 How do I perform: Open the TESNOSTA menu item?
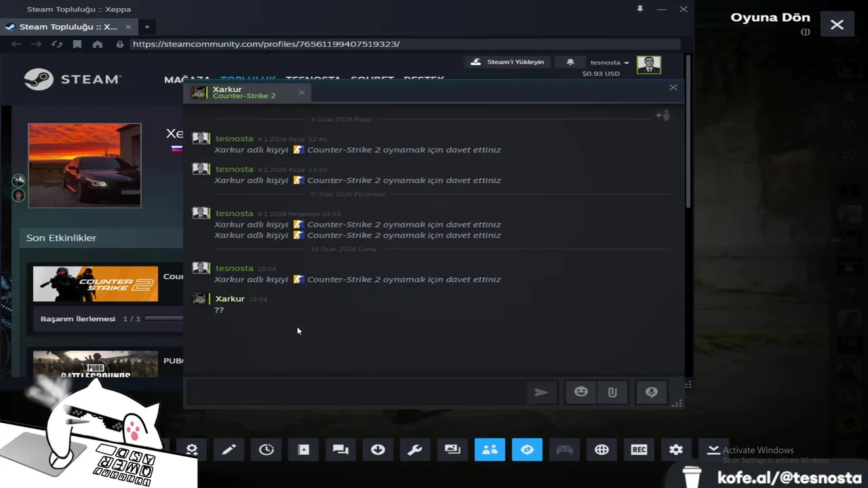[313, 79]
